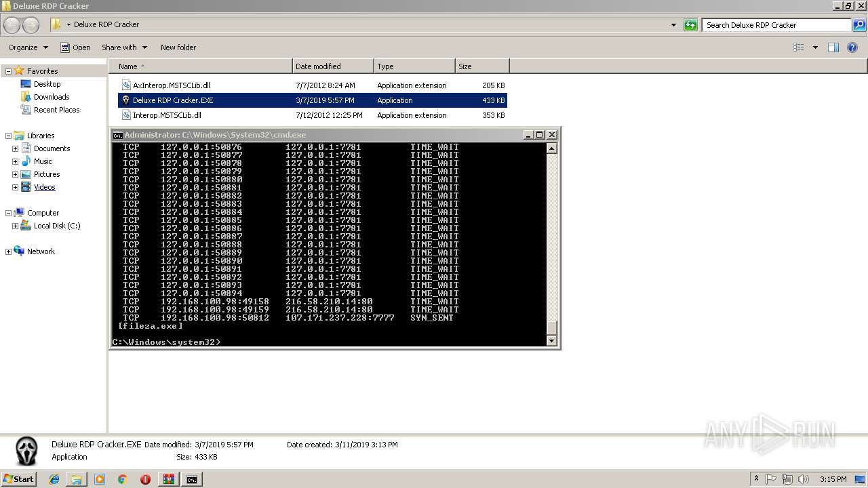Open Windows Explorer taskbar icon
This screenshot has height=488, width=868.
[x=77, y=479]
